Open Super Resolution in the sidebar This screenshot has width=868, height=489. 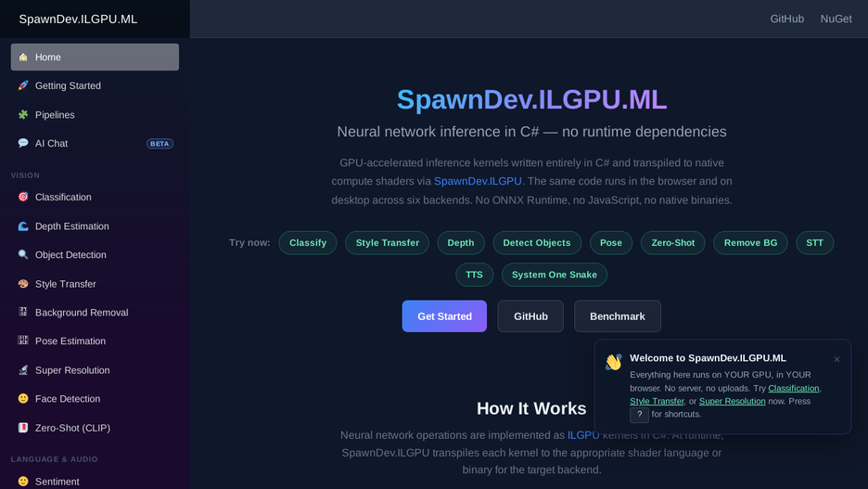[x=95, y=370]
